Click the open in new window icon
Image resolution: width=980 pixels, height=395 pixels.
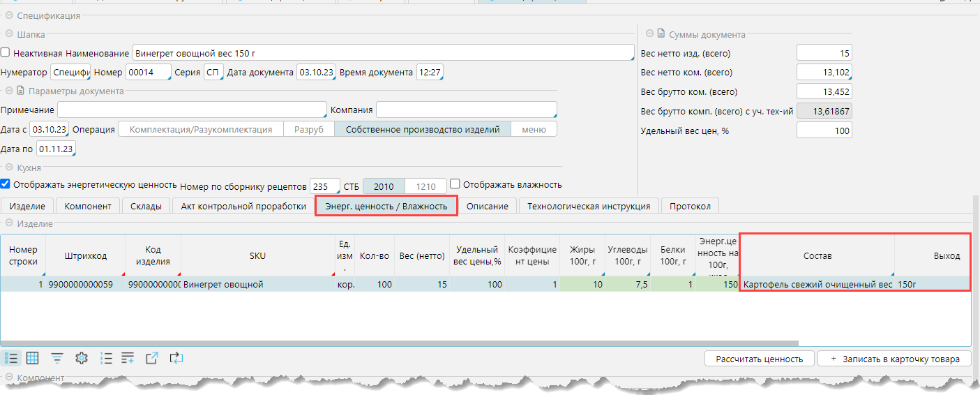152,358
